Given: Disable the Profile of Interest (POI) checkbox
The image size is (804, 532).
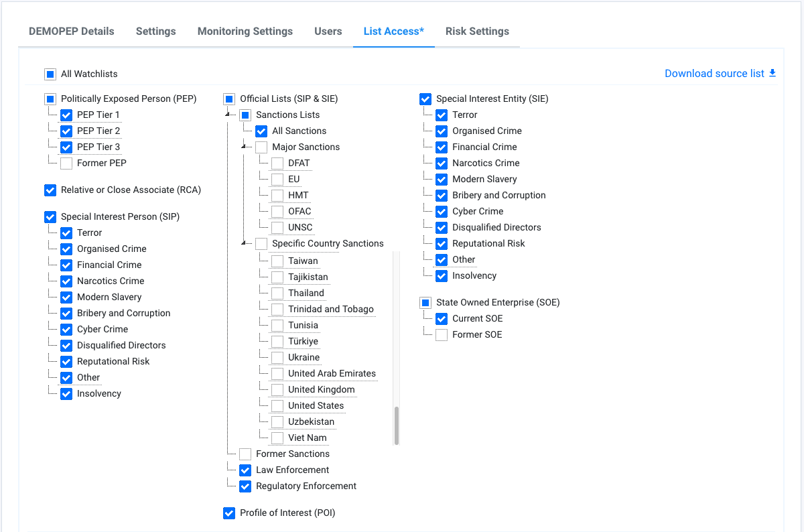Looking at the screenshot, I should (229, 513).
